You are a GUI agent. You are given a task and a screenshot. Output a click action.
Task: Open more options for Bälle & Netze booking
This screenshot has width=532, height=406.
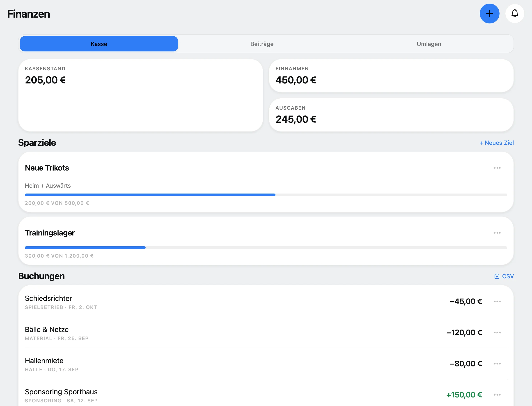tap(497, 332)
